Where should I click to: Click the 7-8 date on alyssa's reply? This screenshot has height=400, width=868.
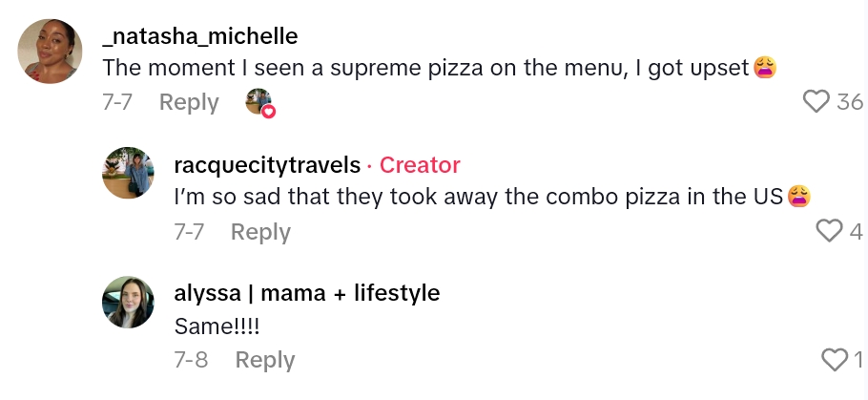click(x=191, y=360)
